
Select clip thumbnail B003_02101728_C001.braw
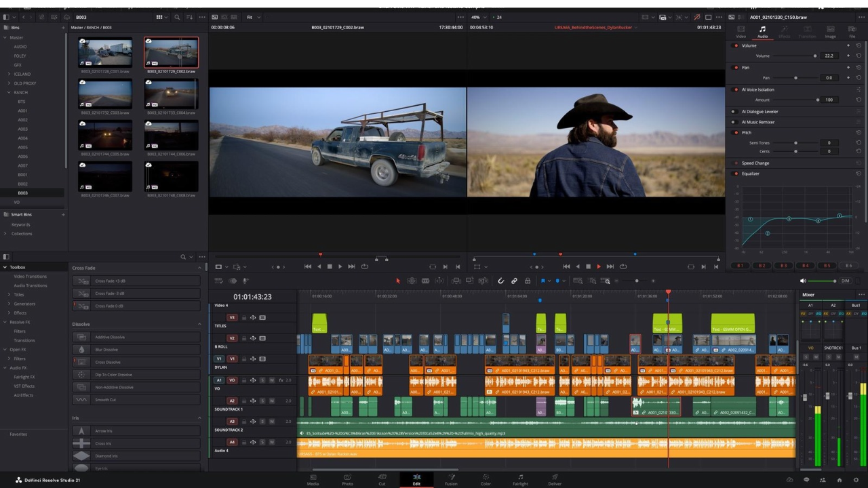click(105, 52)
